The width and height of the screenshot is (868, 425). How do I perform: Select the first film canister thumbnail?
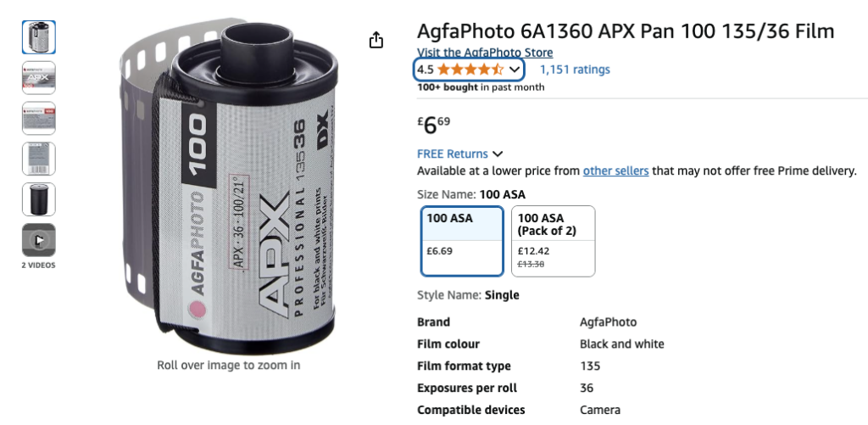39,37
